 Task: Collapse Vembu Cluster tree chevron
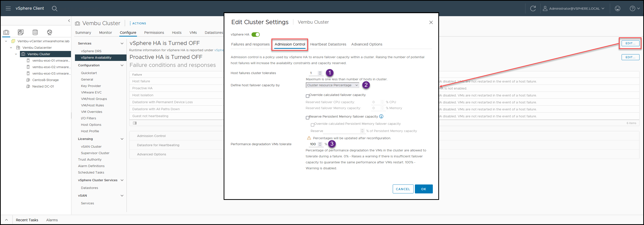tap(16, 54)
